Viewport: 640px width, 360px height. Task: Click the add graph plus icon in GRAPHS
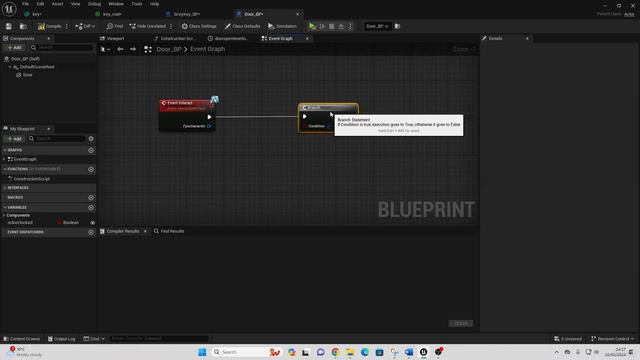click(x=91, y=150)
